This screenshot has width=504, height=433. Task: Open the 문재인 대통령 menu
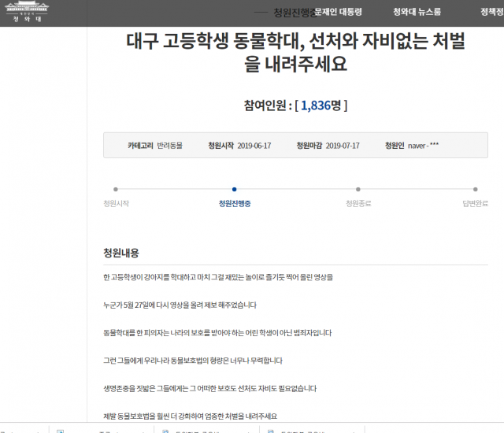pyautogui.click(x=339, y=12)
